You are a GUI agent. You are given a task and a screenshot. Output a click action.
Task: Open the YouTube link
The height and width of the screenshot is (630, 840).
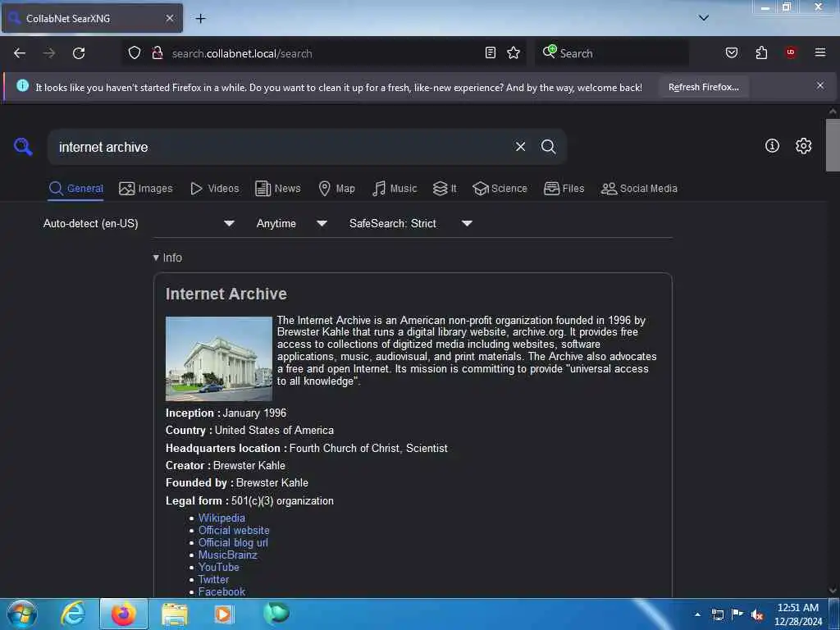pos(218,567)
